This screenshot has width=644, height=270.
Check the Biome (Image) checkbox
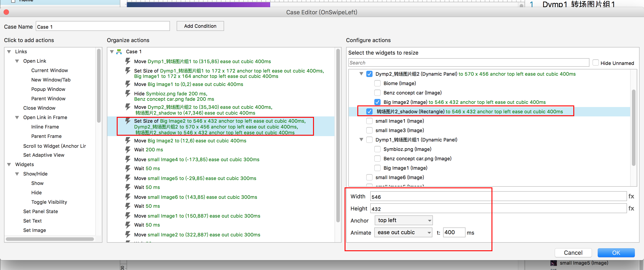coord(377,83)
